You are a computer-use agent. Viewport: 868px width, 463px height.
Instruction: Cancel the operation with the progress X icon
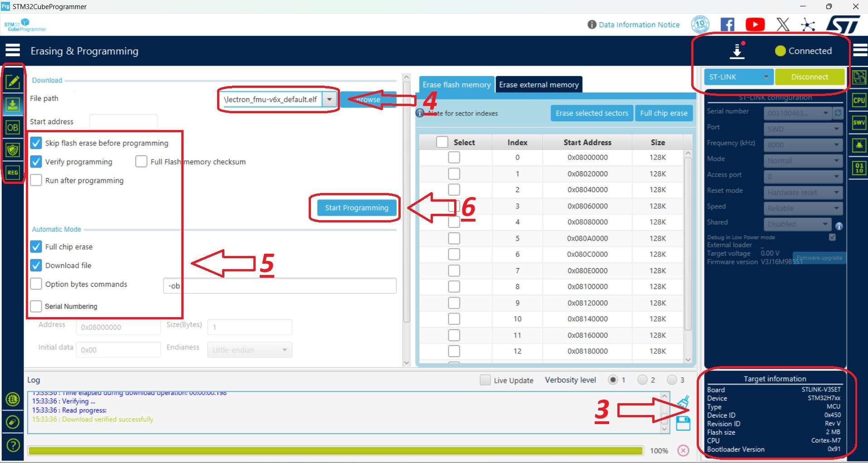pos(683,450)
